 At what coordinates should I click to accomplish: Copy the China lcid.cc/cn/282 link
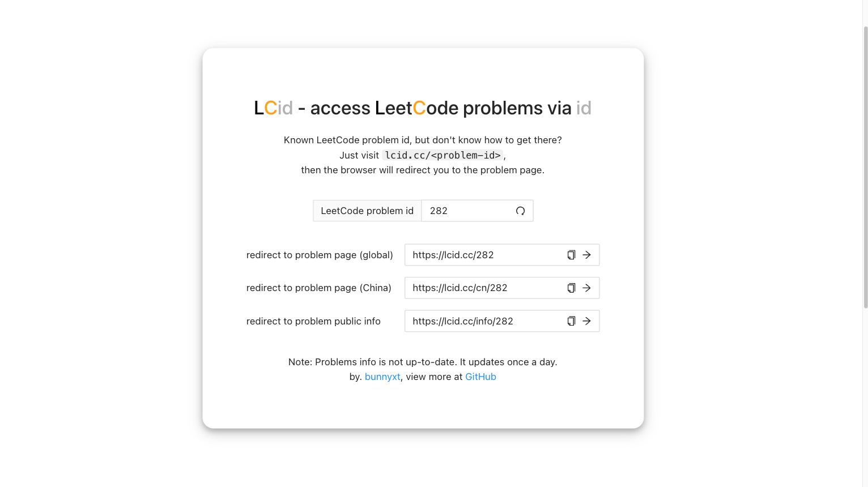pos(571,288)
